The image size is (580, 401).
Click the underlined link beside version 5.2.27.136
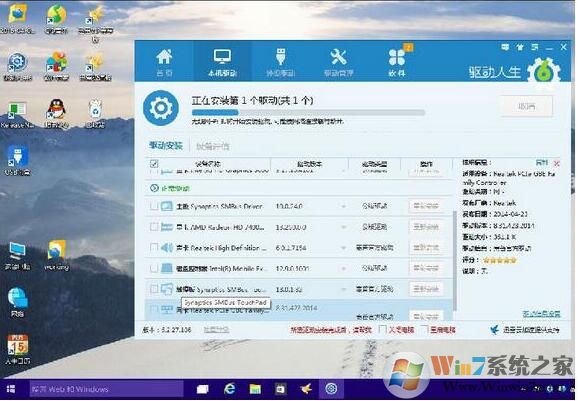216,330
